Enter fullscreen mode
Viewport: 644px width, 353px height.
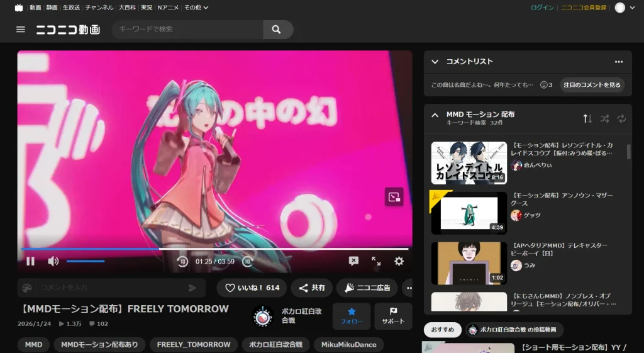[376, 261]
